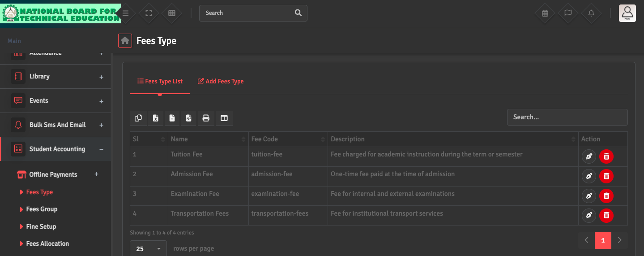Print the fees type list

coord(206,118)
